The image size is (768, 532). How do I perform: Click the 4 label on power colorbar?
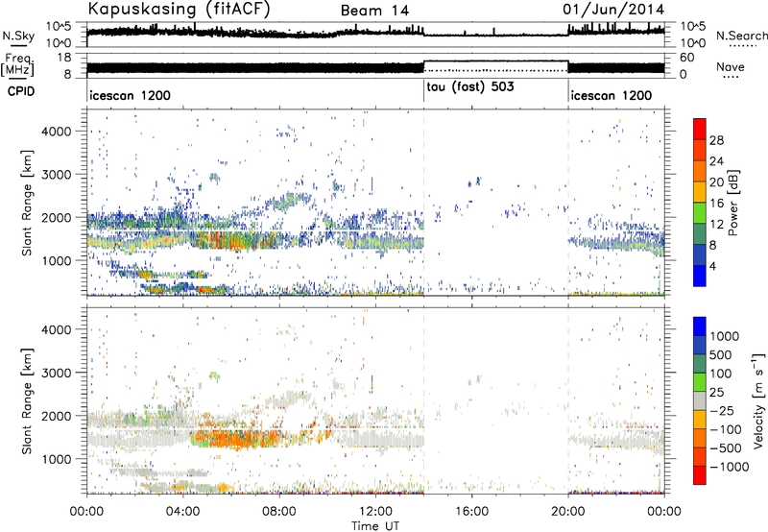pos(712,266)
